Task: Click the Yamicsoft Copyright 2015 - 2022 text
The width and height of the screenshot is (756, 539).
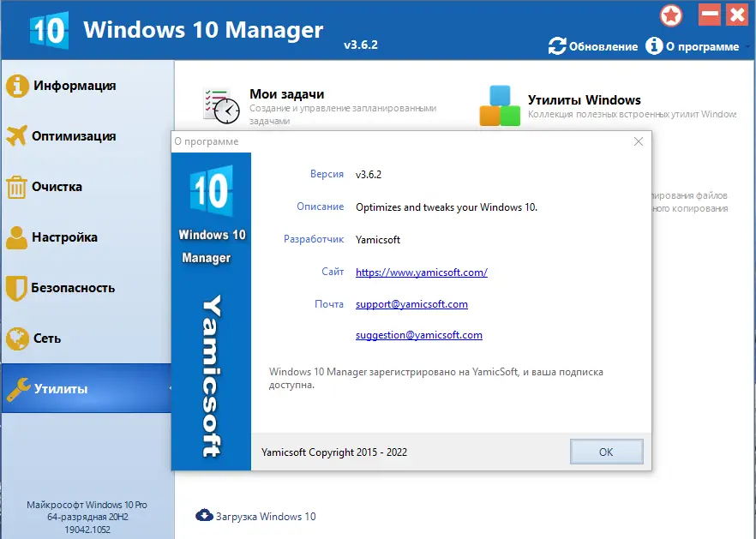Action: point(334,452)
